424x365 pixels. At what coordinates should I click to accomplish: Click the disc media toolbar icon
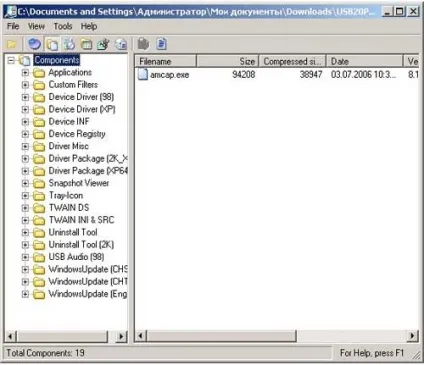(121, 44)
